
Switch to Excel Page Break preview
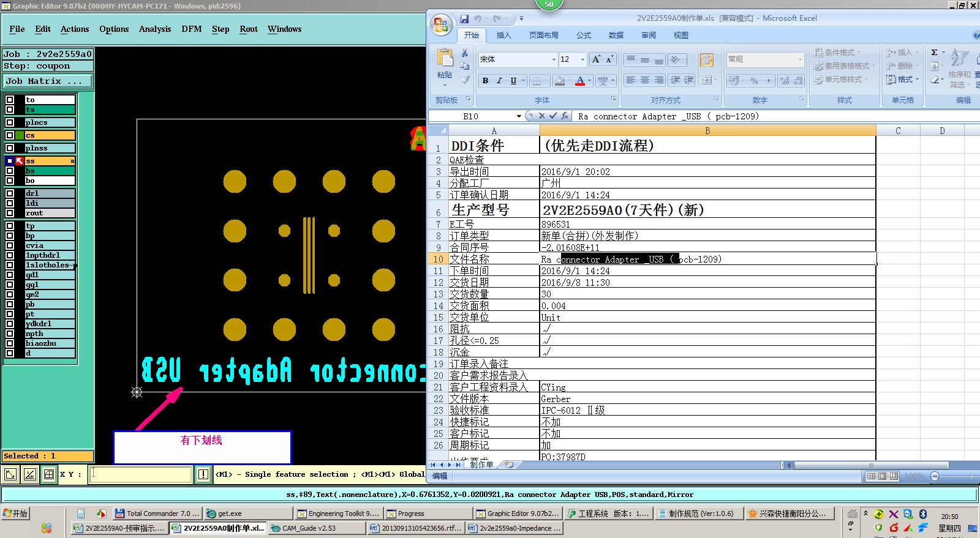pos(894,476)
